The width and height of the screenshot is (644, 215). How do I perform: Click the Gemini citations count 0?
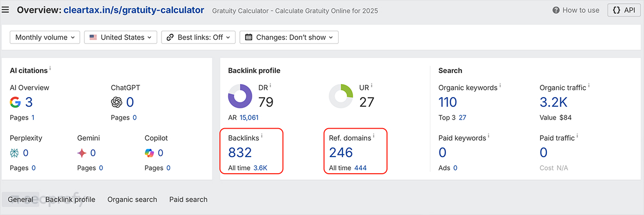coord(93,153)
